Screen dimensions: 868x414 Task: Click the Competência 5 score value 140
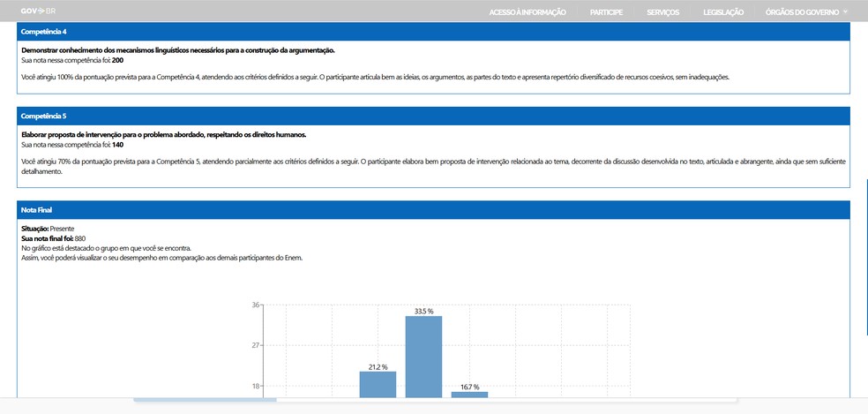(117, 144)
